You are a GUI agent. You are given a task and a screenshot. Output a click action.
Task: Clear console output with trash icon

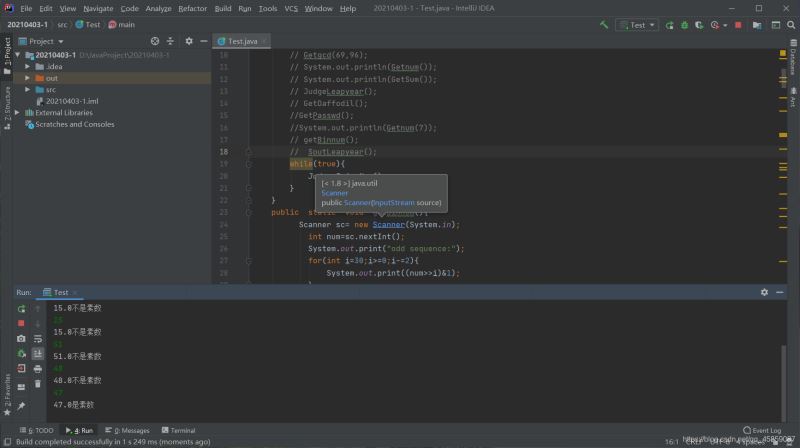click(x=37, y=382)
